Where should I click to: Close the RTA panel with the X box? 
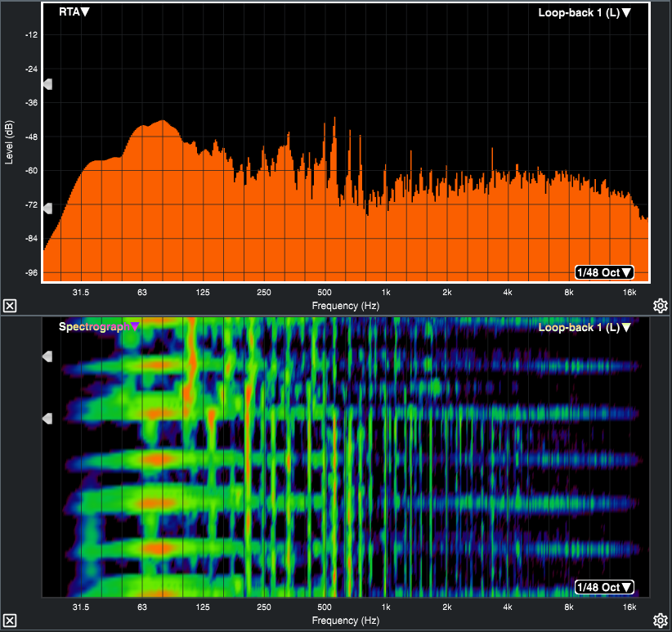pyautogui.click(x=10, y=306)
